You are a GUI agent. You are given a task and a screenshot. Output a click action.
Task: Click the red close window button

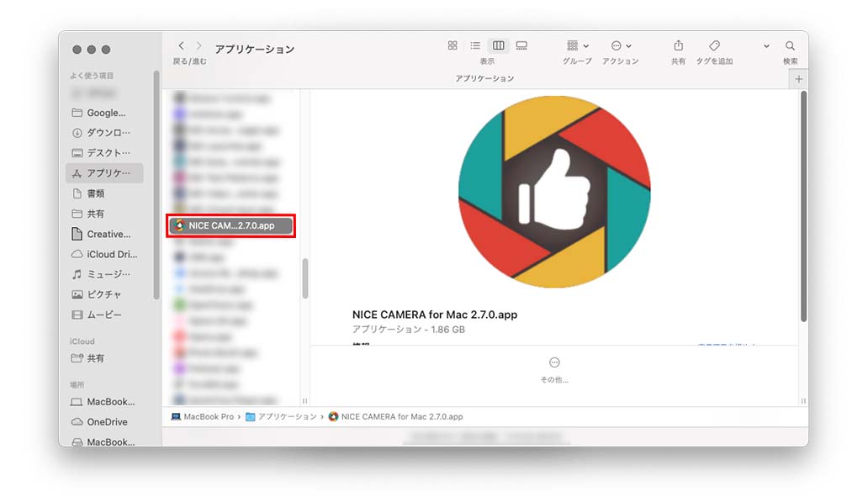pyautogui.click(x=77, y=50)
